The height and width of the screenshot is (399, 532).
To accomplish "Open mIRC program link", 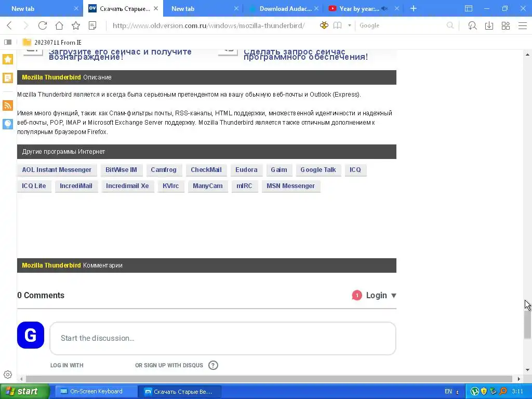I will 244,186.
